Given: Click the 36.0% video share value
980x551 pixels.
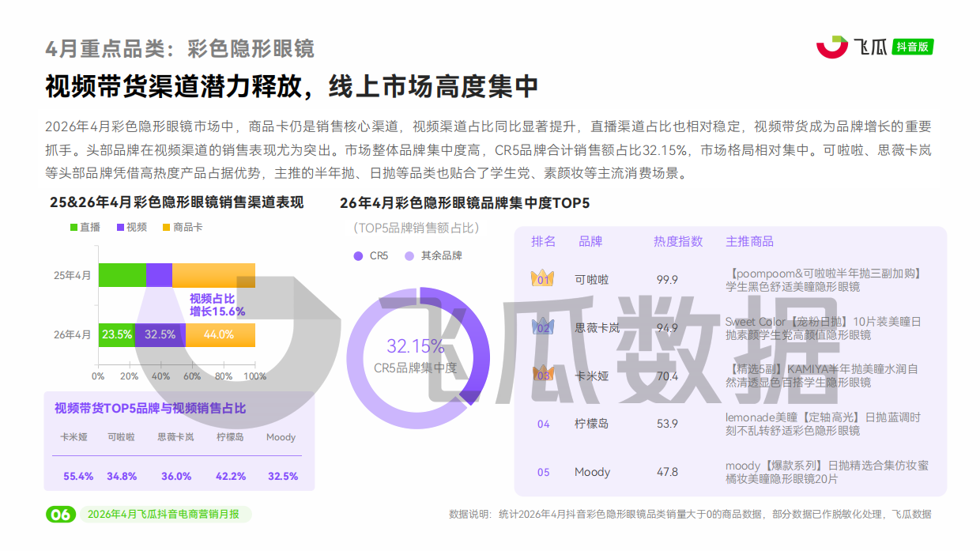Looking at the screenshot, I should tap(176, 476).
